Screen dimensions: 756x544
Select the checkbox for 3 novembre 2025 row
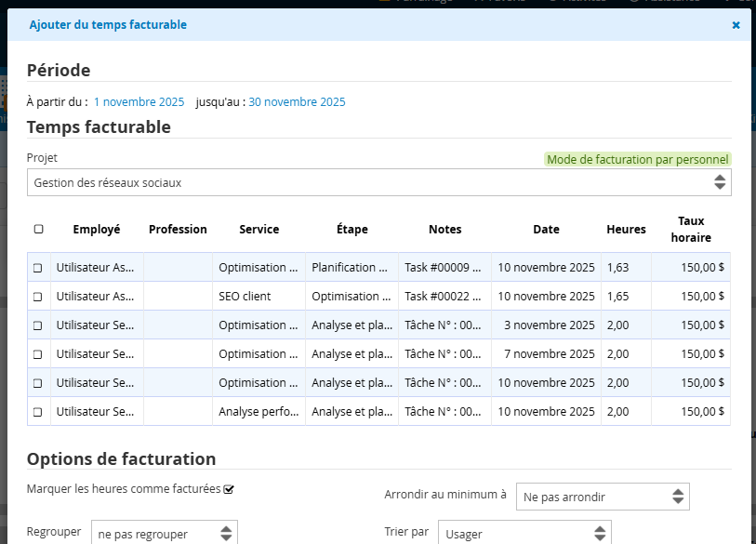(38, 325)
